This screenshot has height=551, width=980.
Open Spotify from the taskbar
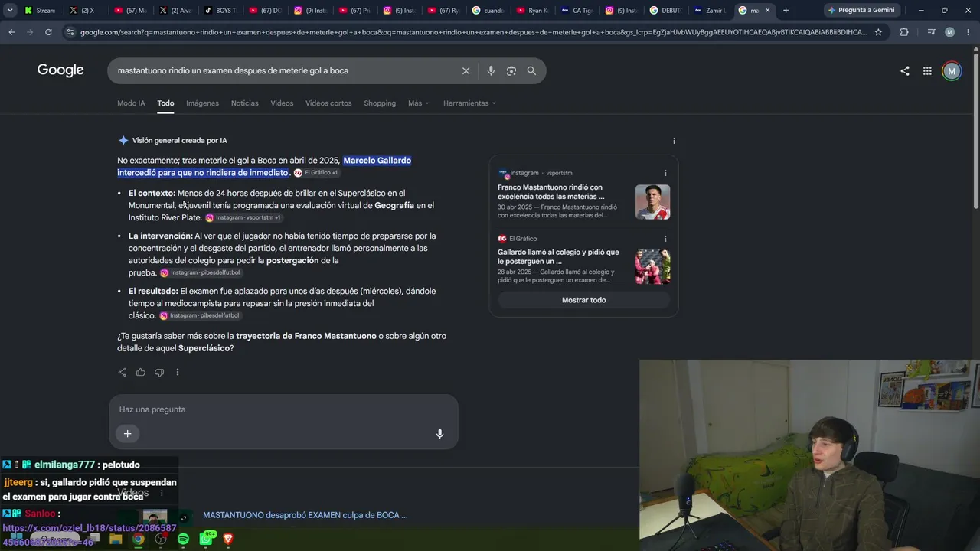[183, 539]
